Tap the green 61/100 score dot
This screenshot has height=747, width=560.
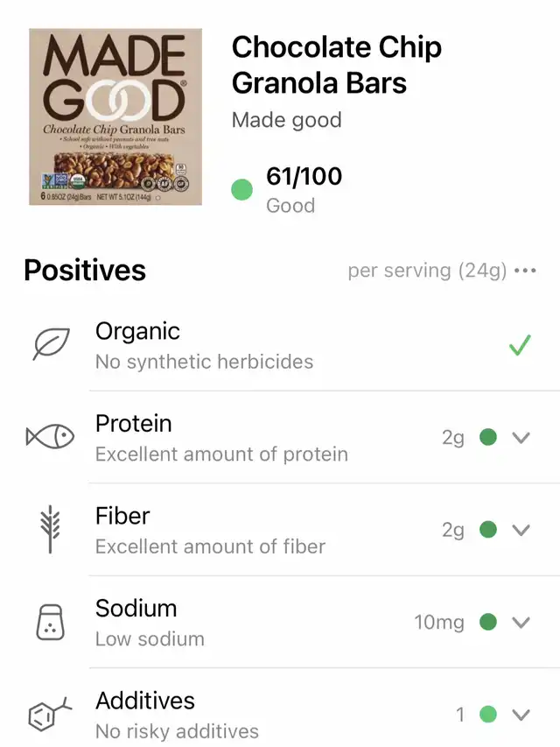point(242,189)
